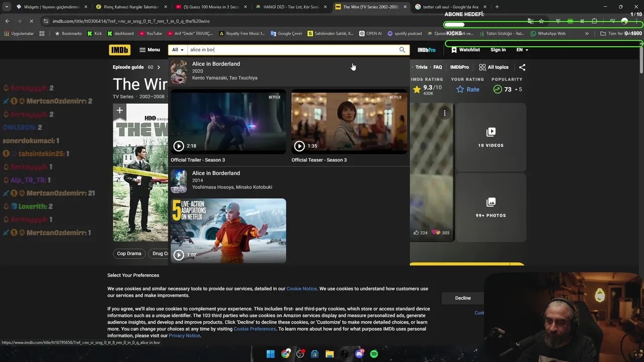This screenshot has height=362, width=644.
Task: Select Alice in Borderland 2020 suggestion
Action: [289, 71]
